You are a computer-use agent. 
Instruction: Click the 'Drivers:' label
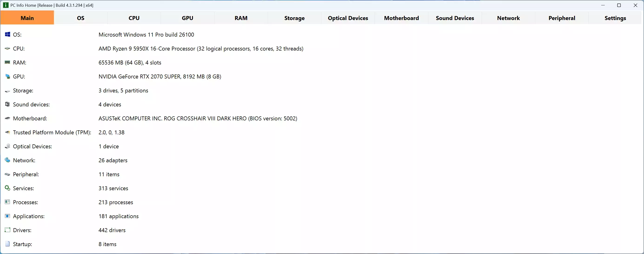22,230
